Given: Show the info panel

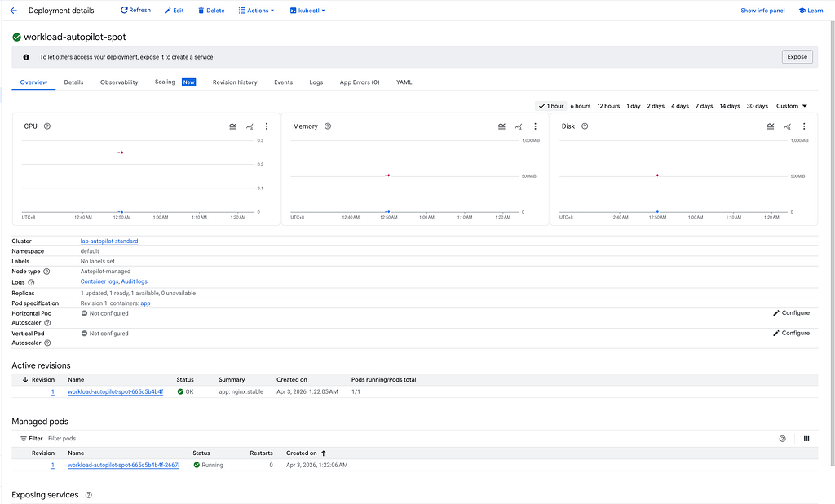Looking at the screenshot, I should (762, 11).
